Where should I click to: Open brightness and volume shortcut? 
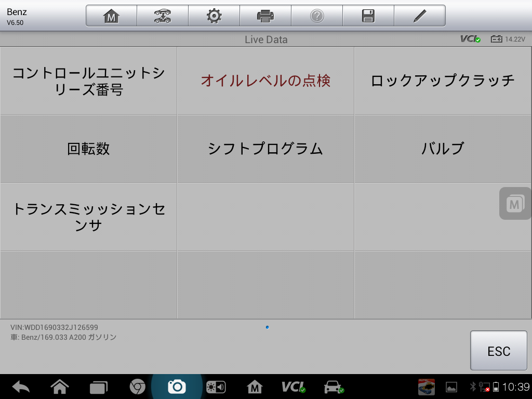[x=216, y=387]
